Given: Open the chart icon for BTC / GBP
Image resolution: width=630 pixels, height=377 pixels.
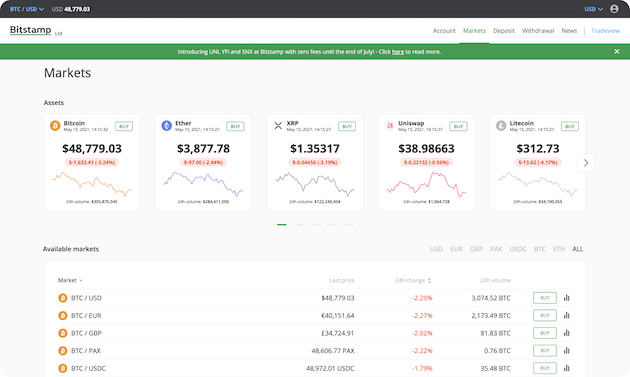Looking at the screenshot, I should point(567,333).
